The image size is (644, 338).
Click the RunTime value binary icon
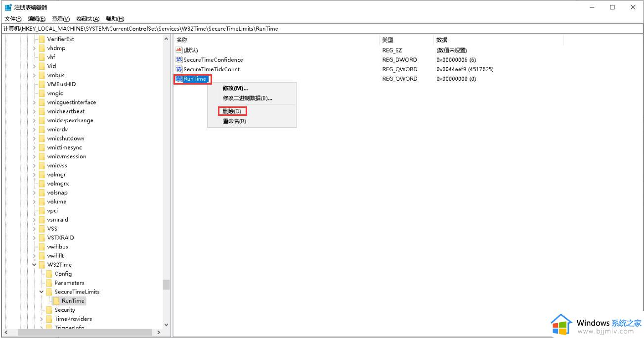point(179,79)
